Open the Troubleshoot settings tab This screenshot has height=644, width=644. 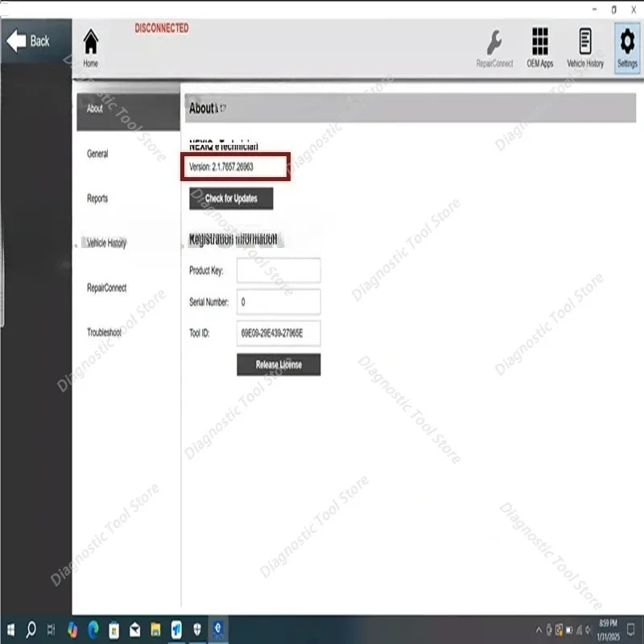[104, 332]
